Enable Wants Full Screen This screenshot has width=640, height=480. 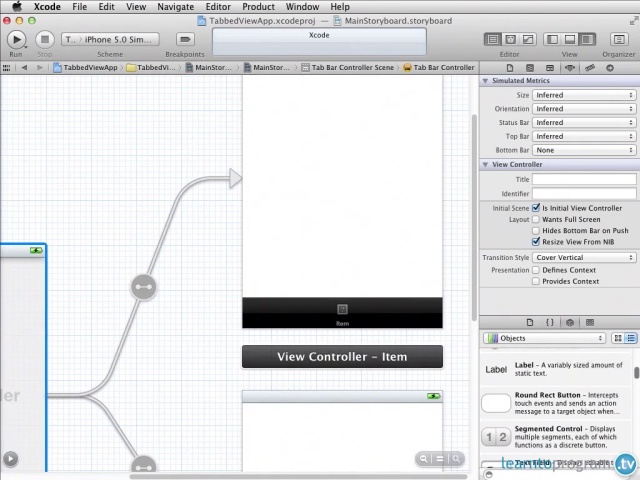click(536, 220)
